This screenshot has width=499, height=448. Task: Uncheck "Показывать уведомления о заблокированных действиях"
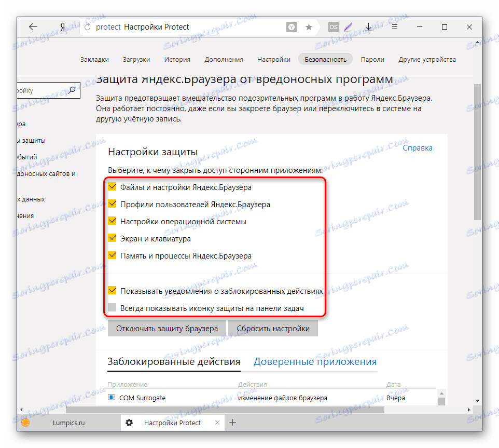113,290
